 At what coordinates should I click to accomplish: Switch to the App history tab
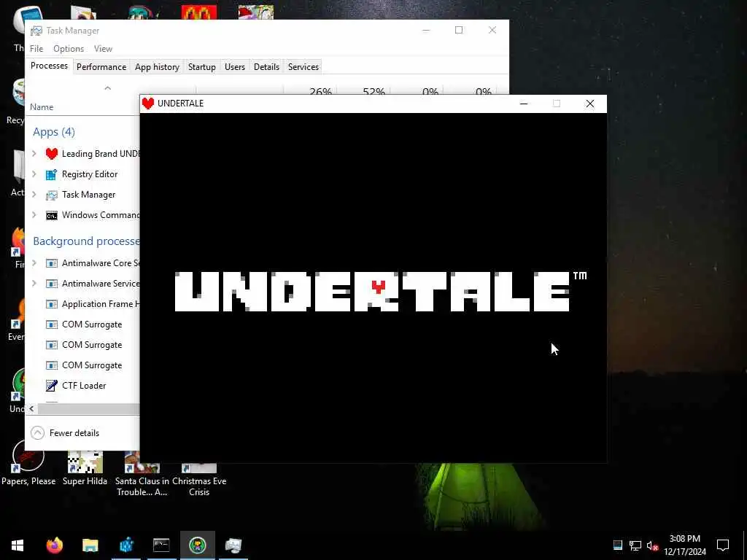(158, 67)
